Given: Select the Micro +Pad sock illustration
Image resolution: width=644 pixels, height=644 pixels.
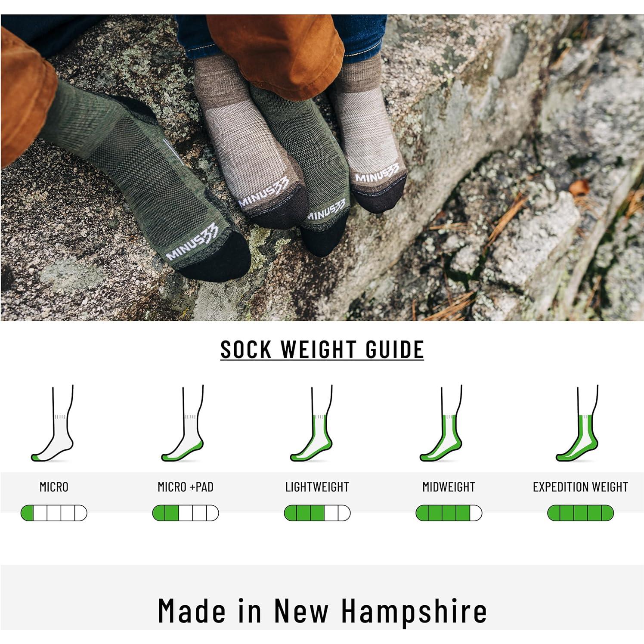Looking at the screenshot, I should tap(183, 424).
